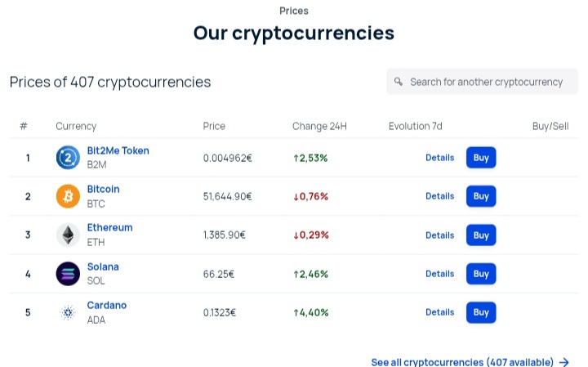Click the orange Bitcoin logo icon
588x367 pixels.
[68, 196]
